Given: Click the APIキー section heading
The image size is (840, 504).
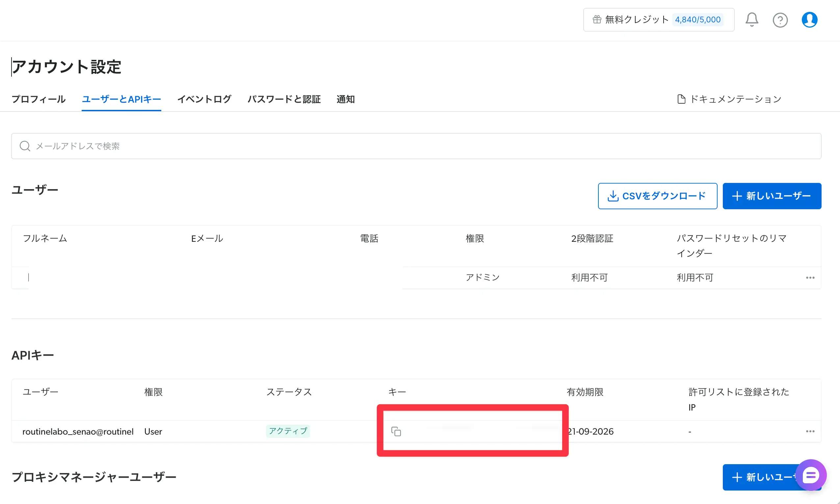Looking at the screenshot, I should click(33, 355).
